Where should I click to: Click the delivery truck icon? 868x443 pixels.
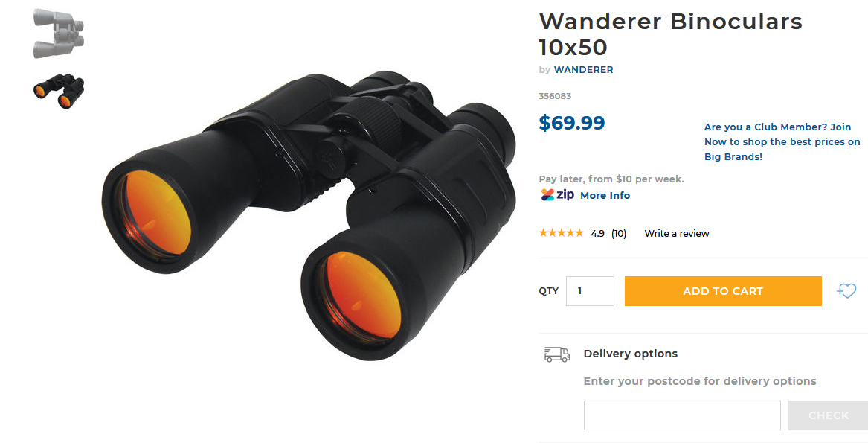(x=557, y=354)
